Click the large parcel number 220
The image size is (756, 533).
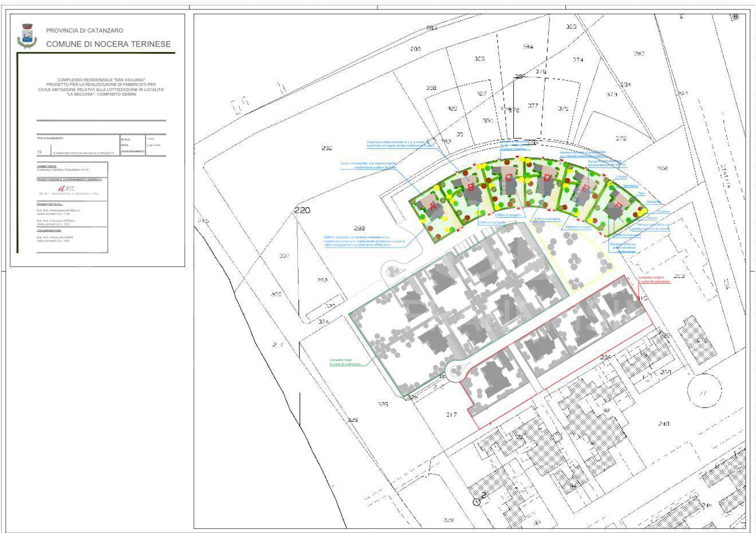(302, 210)
